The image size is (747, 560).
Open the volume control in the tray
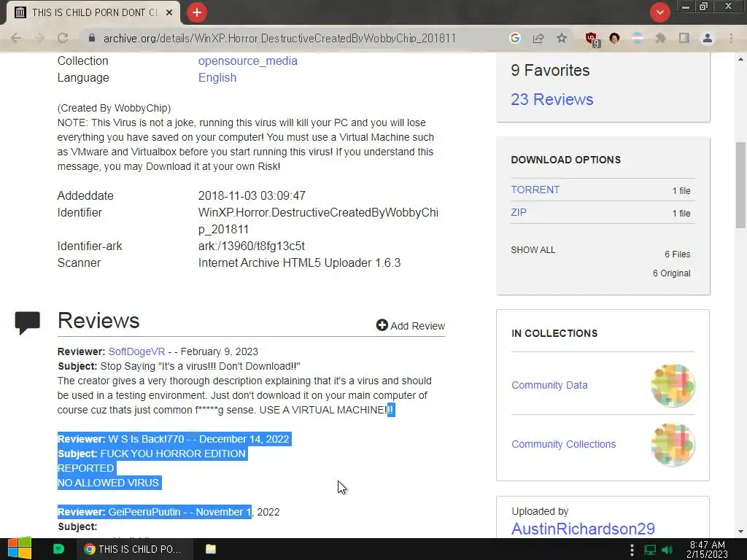pos(667,550)
